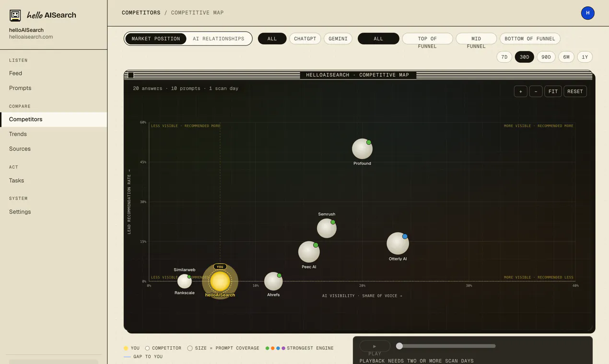The width and height of the screenshot is (609, 364).
Task: Filter to Top of Funnel
Action: coord(427,39)
